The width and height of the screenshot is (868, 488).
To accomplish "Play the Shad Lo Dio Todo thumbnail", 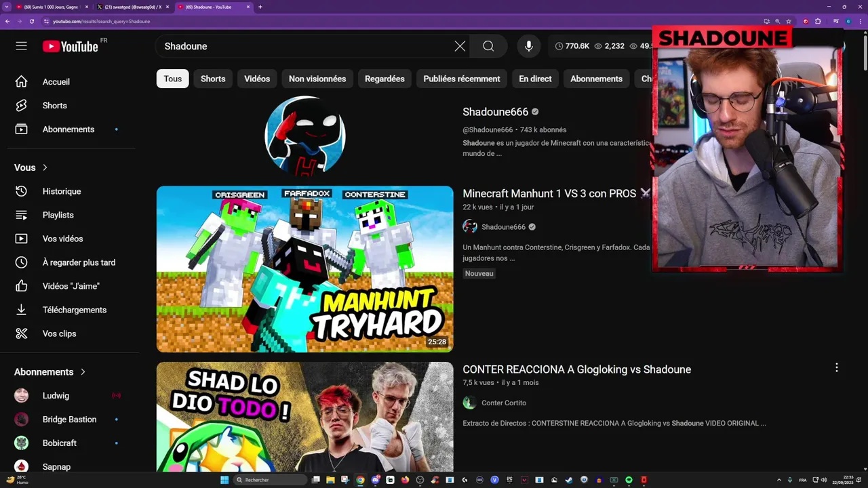I will (x=305, y=417).
